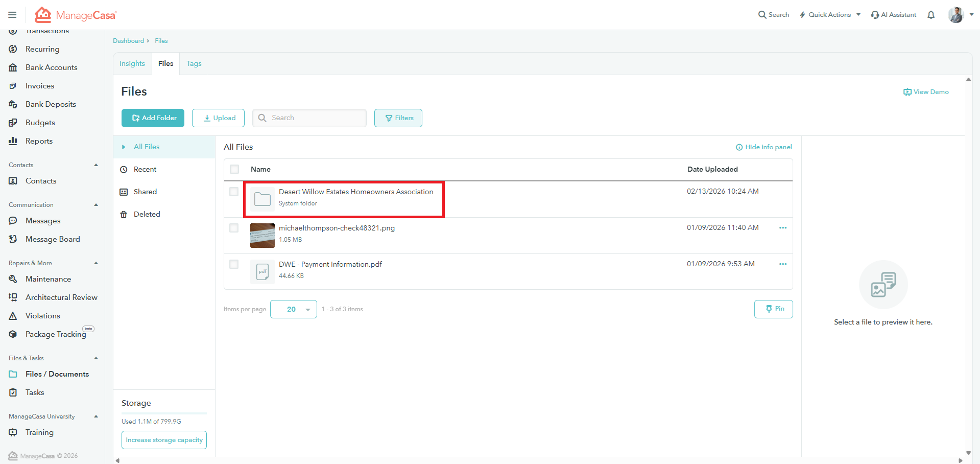
Task: Open Desert Willow Estates folder icon
Action: click(262, 199)
